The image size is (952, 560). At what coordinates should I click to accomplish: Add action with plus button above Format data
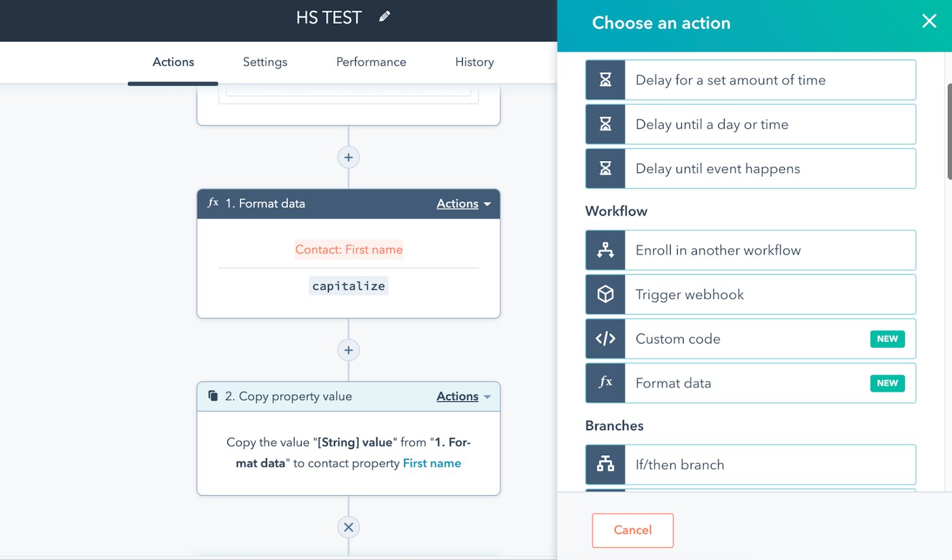point(349,157)
